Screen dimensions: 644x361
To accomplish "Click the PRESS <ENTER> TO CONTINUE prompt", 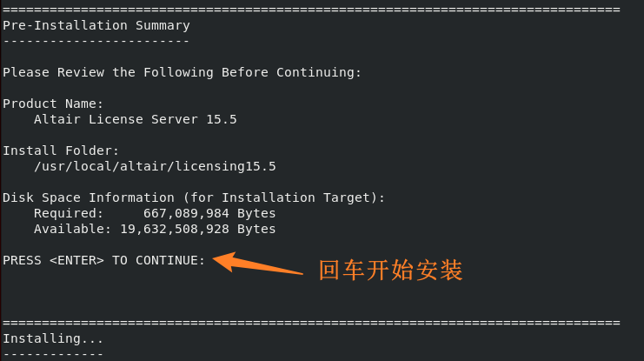I will coord(104,260).
